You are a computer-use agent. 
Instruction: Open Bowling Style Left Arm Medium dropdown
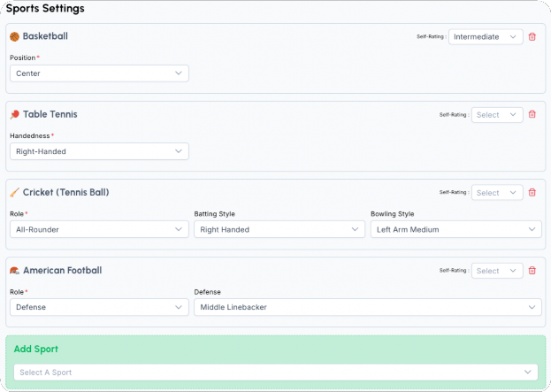point(455,229)
